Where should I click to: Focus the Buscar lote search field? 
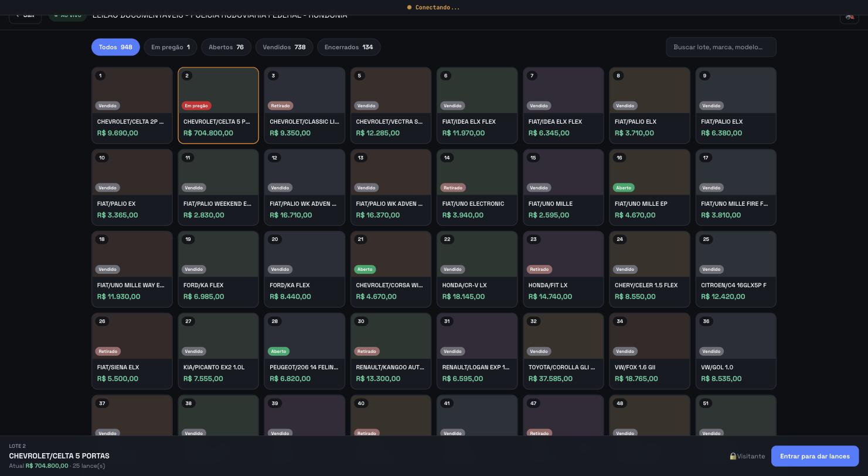pyautogui.click(x=721, y=47)
